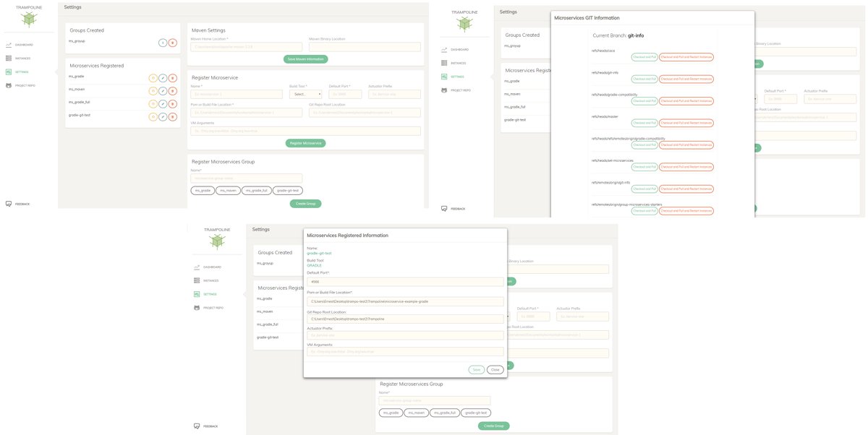Toggle ms_maven chip in the dialog-free Settings window

pyautogui.click(x=227, y=190)
